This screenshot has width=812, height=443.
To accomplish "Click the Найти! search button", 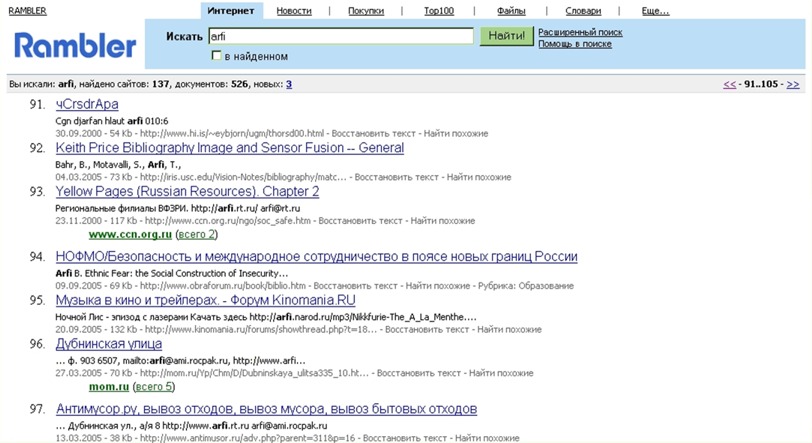I will click(506, 36).
